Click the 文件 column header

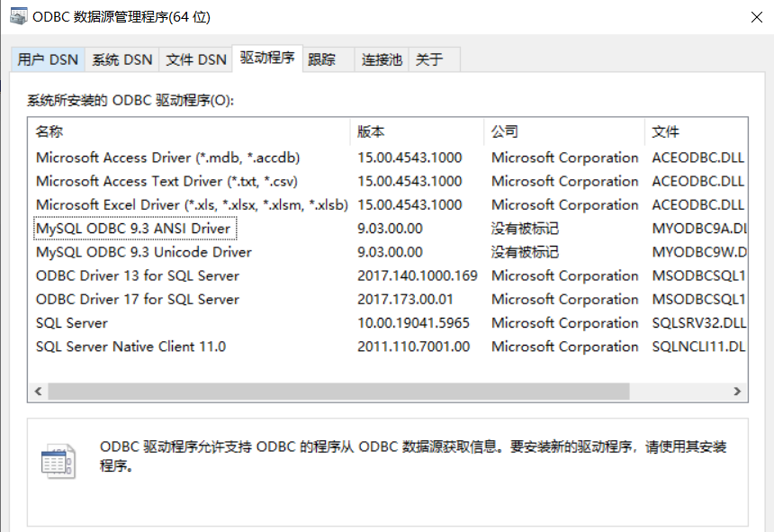click(x=696, y=131)
